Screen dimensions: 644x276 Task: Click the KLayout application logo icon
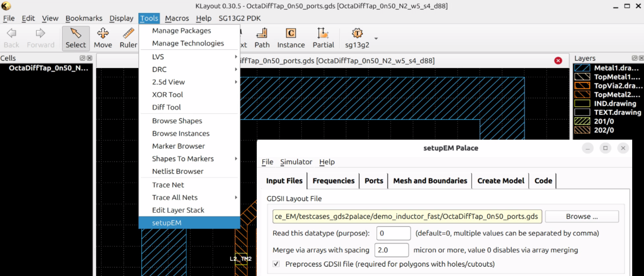[6, 6]
